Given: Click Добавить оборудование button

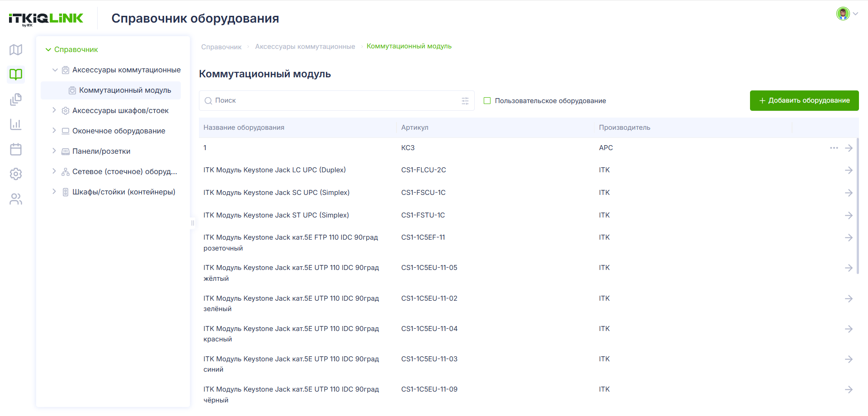Looking at the screenshot, I should (x=804, y=100).
